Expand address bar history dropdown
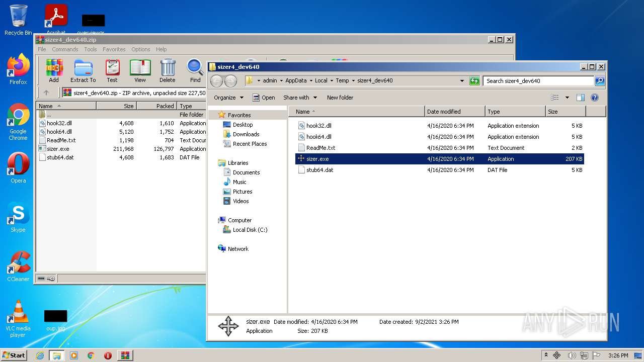This screenshot has height=362, width=644. (x=462, y=80)
